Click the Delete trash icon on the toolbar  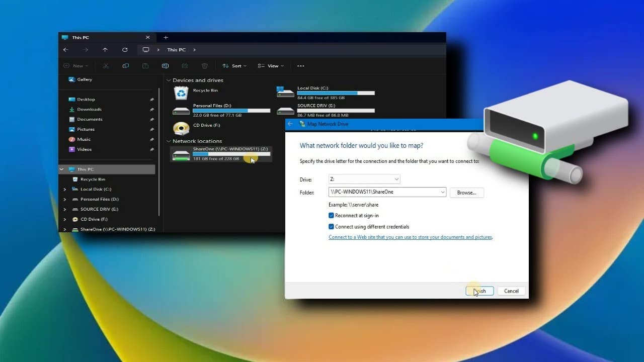click(204, 66)
